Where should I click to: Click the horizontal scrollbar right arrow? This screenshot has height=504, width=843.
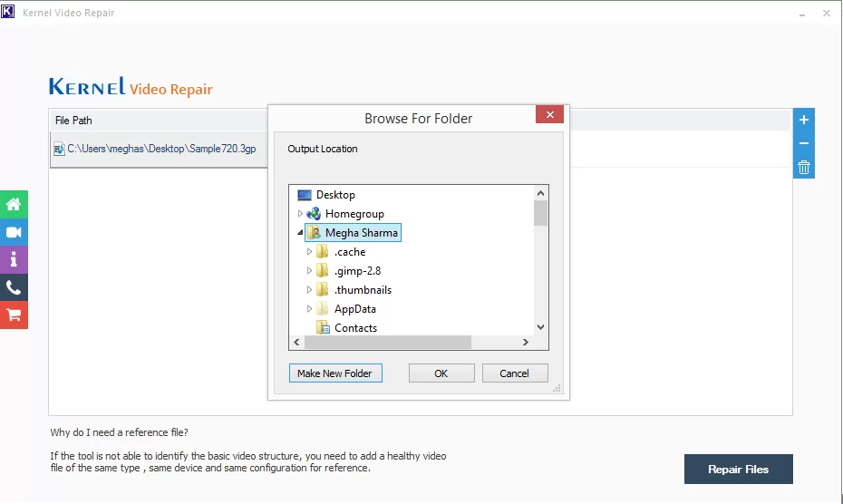526,342
